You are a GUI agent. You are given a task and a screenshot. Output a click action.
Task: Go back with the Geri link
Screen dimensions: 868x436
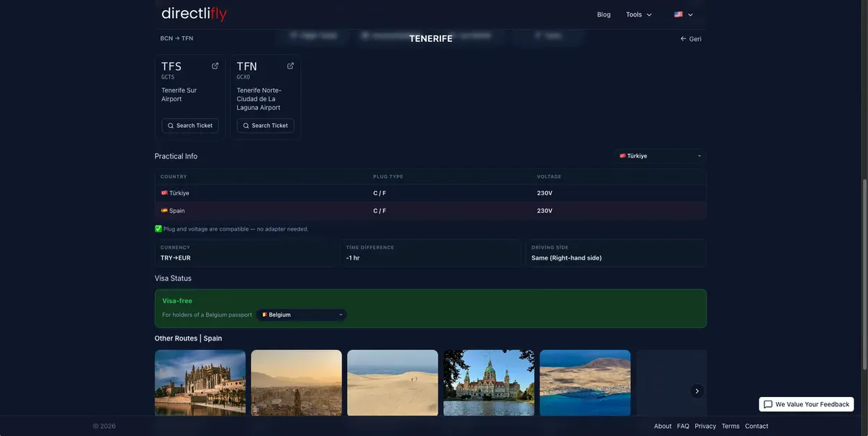pos(691,39)
